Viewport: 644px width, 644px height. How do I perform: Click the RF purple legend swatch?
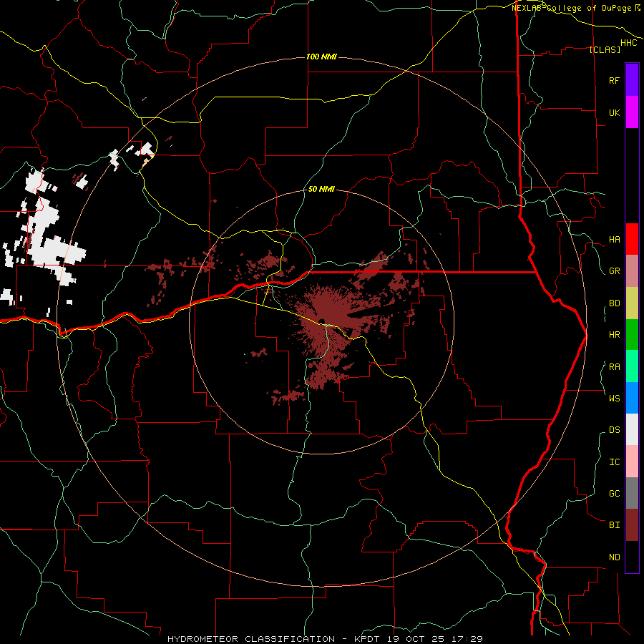click(x=632, y=80)
